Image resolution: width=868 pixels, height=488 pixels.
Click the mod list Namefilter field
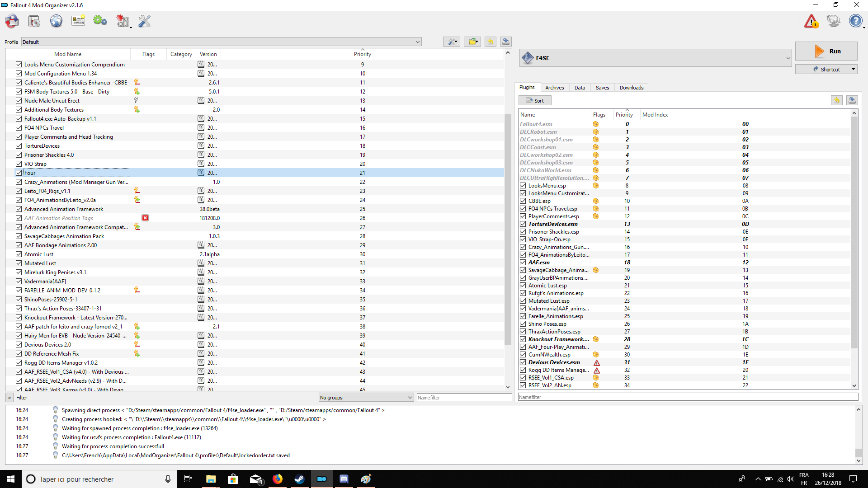(x=464, y=398)
